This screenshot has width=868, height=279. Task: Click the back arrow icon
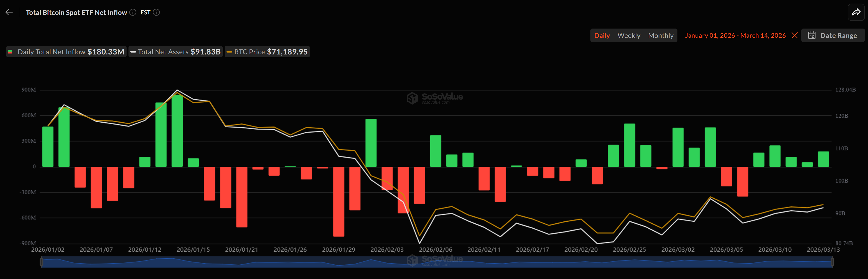(9, 12)
